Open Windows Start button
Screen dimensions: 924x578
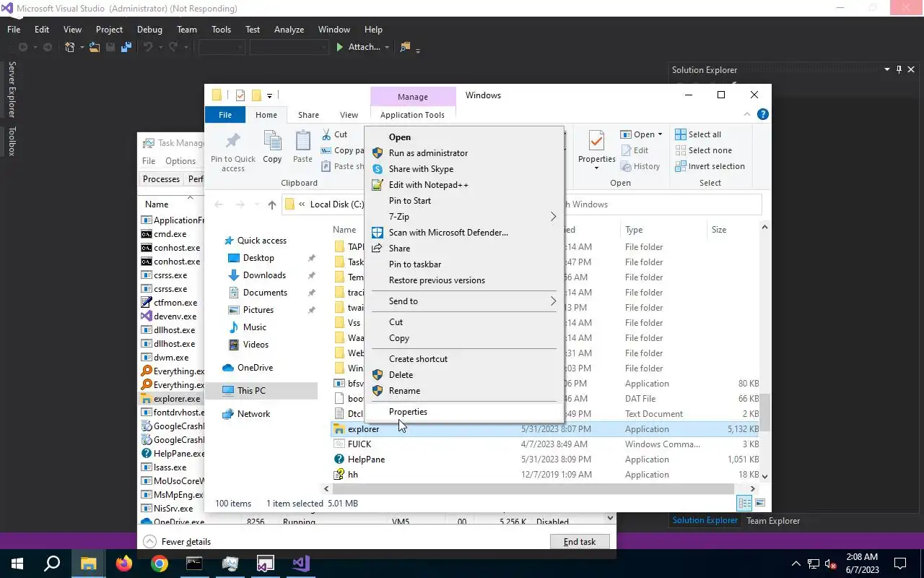pos(17,564)
